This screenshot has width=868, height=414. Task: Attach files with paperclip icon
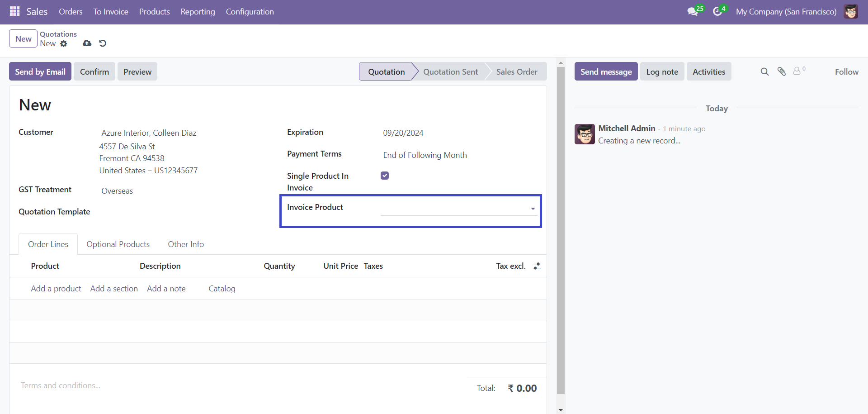[782, 71]
